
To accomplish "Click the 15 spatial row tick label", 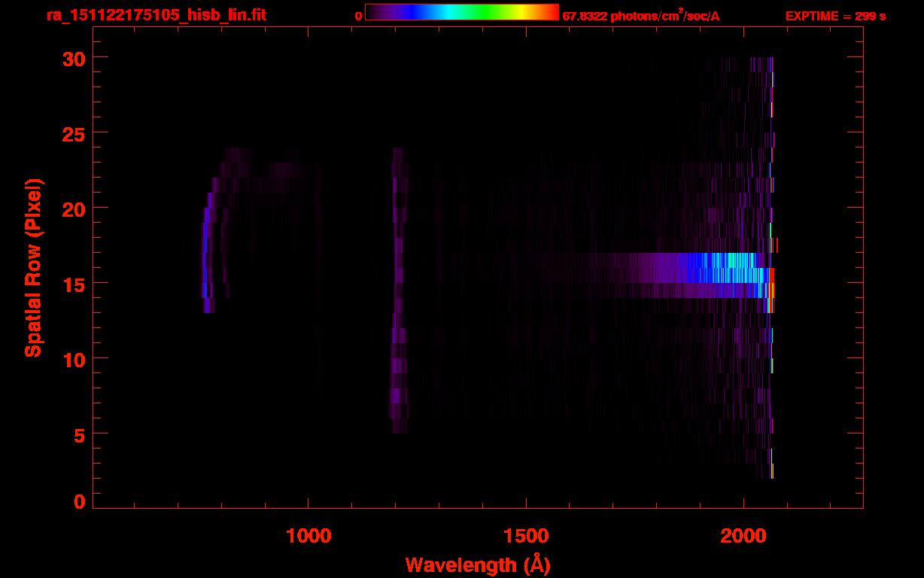I will pos(74,284).
